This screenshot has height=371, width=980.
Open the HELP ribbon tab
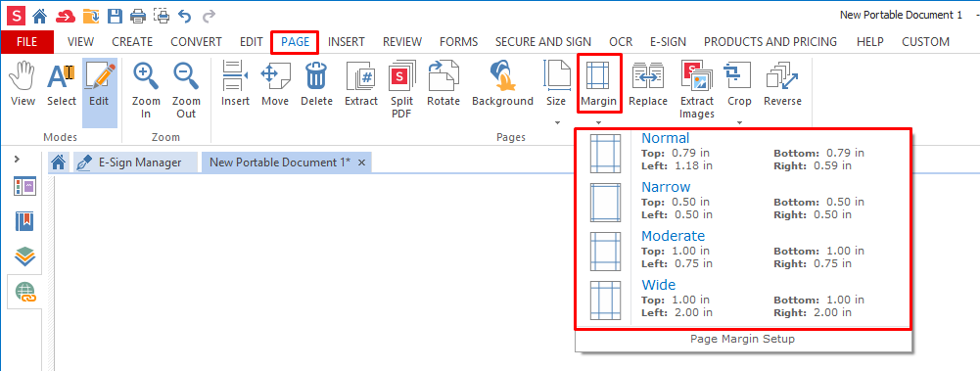(870, 42)
